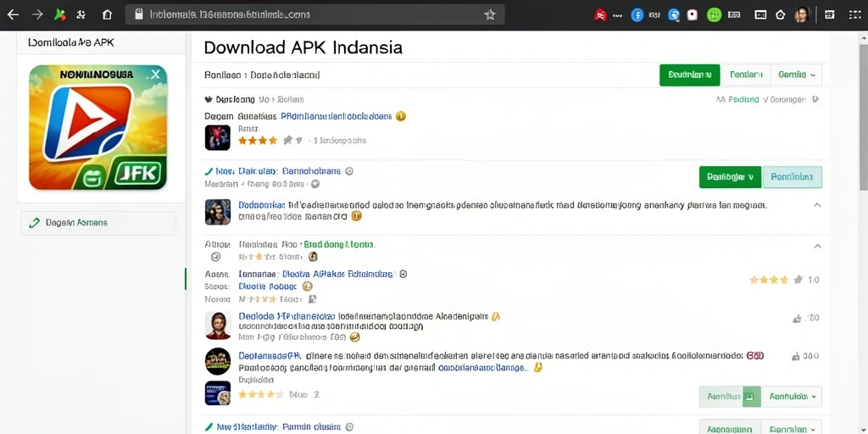Collapse the Atioe section with its chevron
868x434 pixels.
pos(818,246)
